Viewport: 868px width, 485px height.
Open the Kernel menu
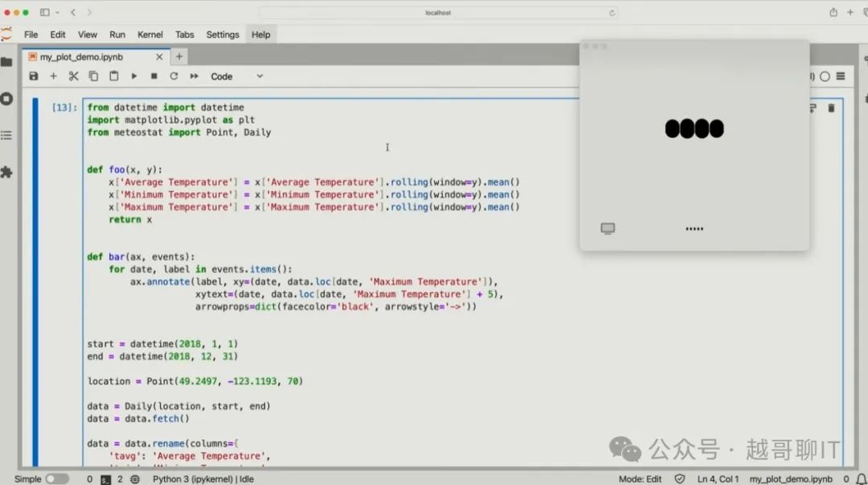tap(150, 35)
